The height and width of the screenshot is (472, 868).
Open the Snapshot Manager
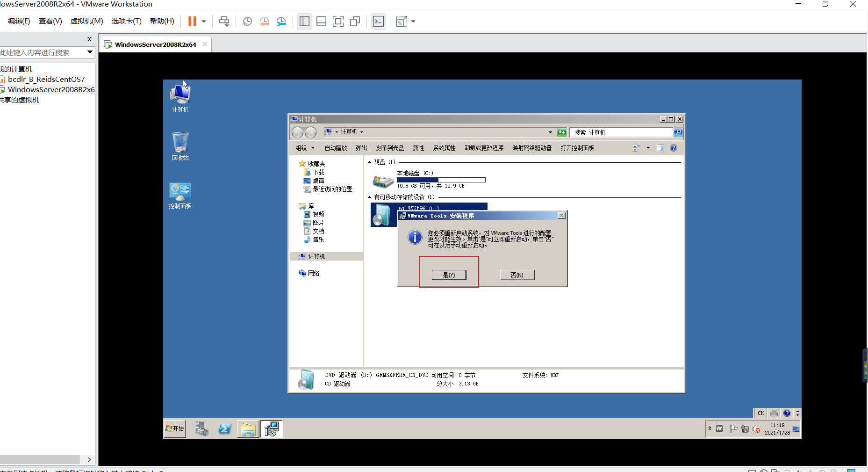point(281,21)
